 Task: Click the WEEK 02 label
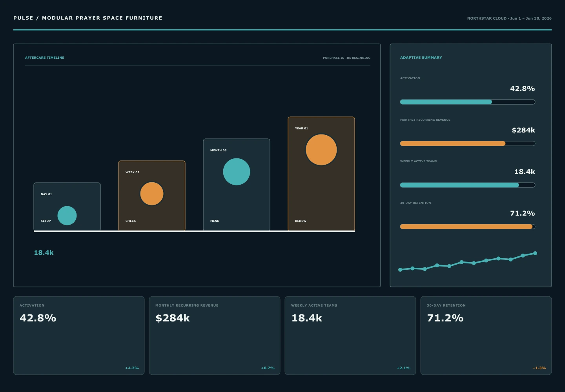pyautogui.click(x=132, y=172)
